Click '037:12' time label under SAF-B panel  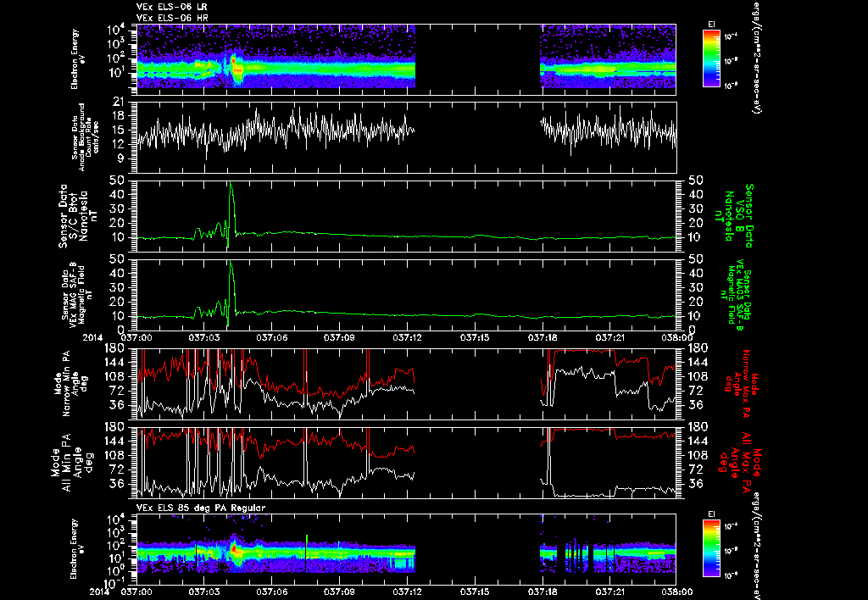coord(407,336)
